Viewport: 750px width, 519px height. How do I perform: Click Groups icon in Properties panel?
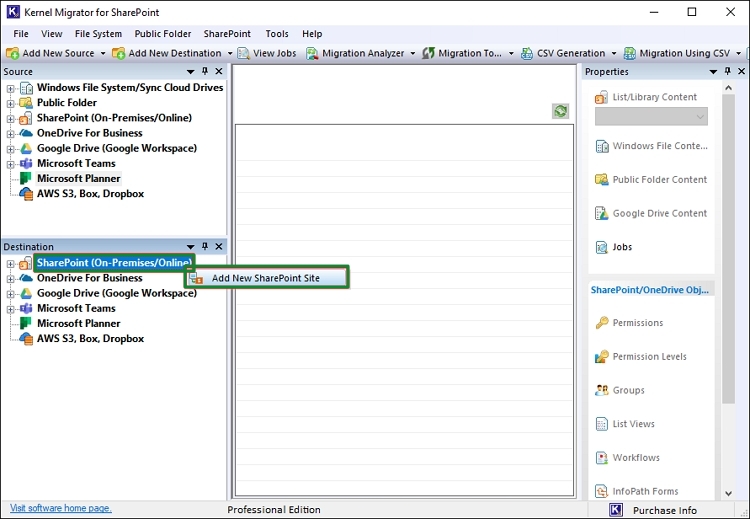tap(601, 390)
